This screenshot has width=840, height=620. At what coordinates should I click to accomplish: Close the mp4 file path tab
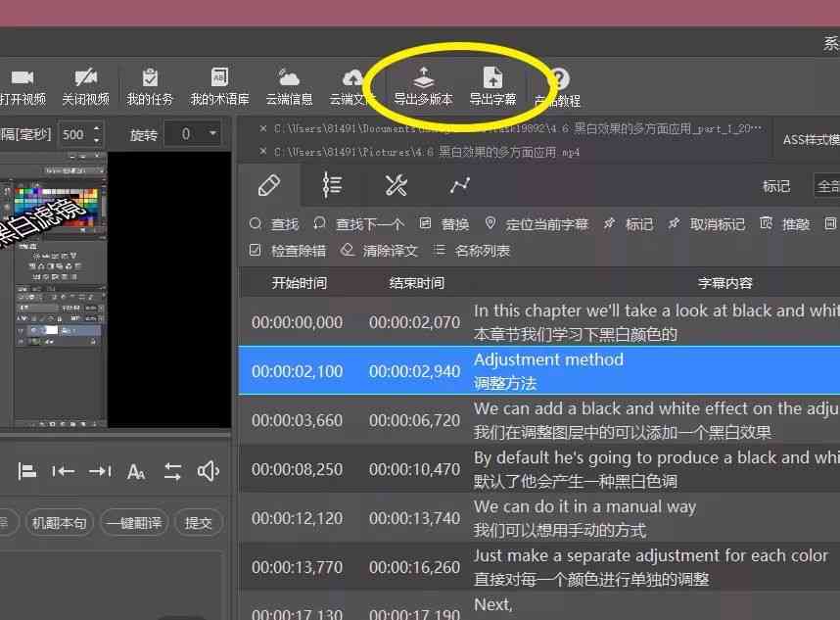tap(262, 152)
